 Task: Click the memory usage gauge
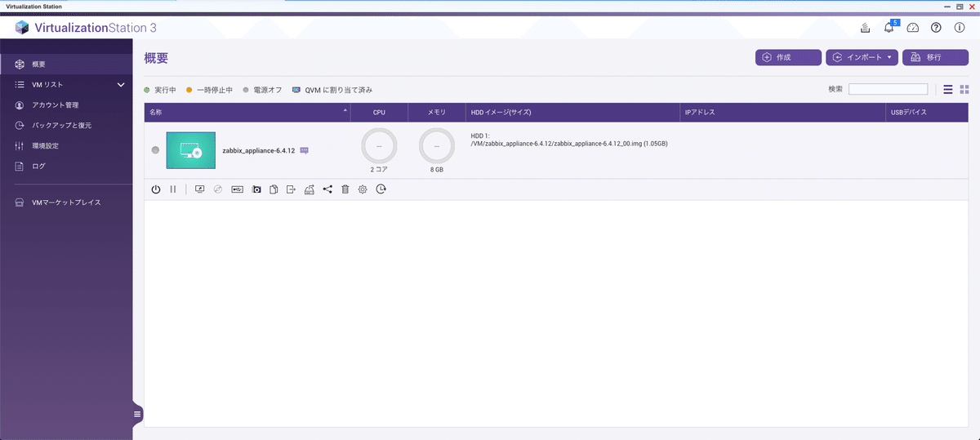coord(437,146)
